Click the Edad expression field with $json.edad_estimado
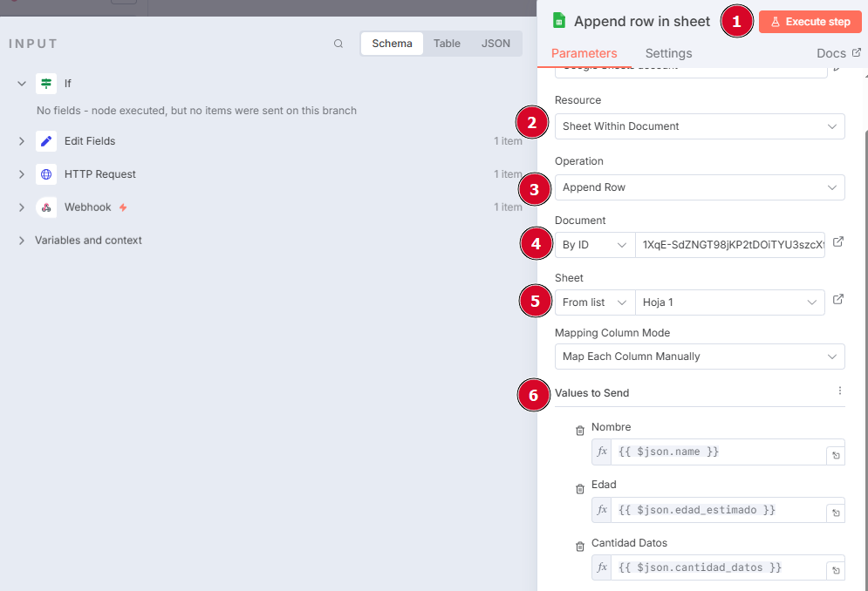Viewport: 868px width, 591px height. (x=719, y=510)
